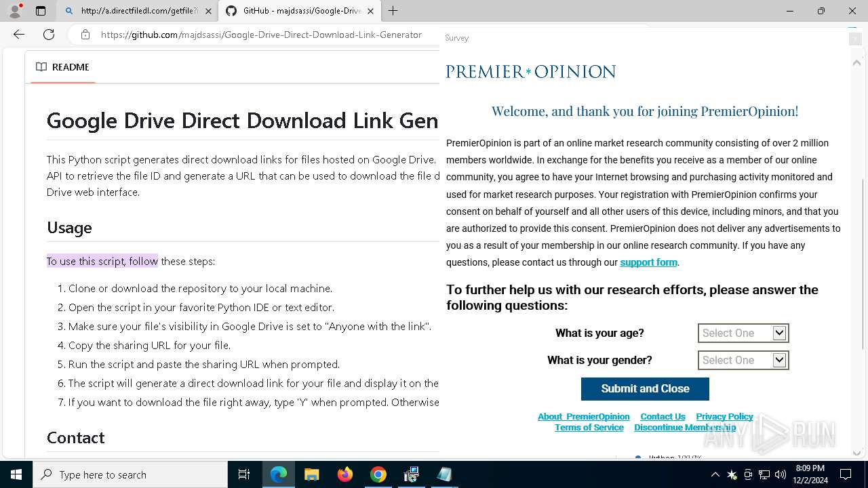Click the survey scrollbar down arrow
This screenshot has width=868, height=488.
click(856, 453)
